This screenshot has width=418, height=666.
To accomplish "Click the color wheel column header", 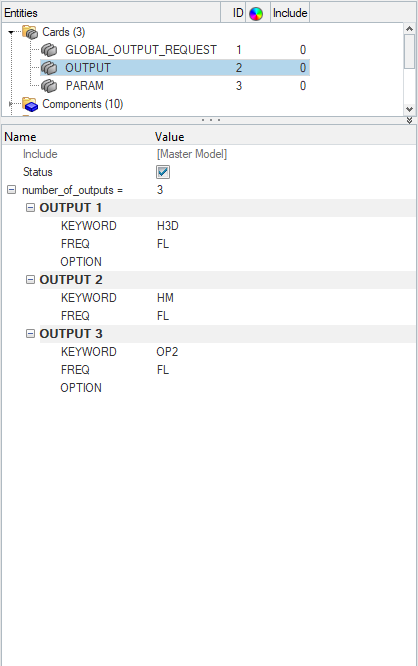I will [x=256, y=14].
